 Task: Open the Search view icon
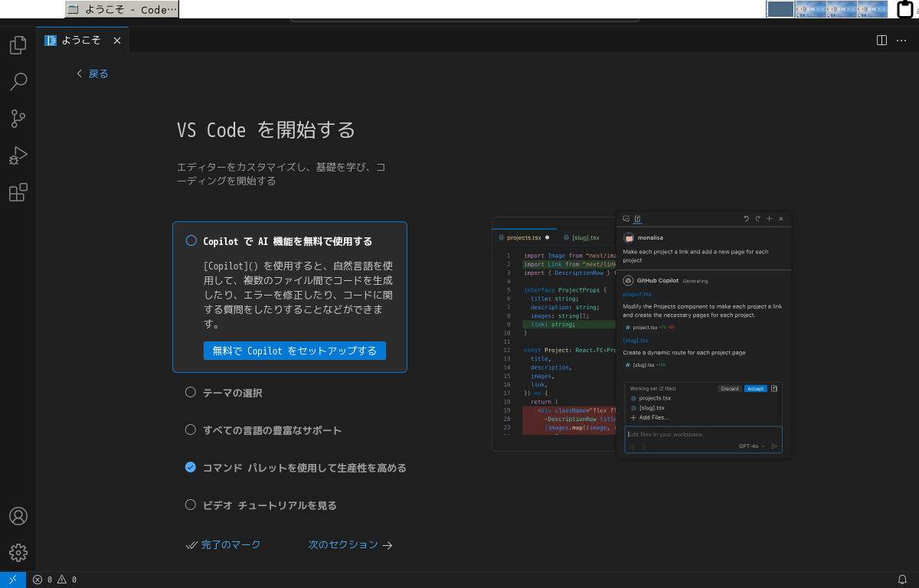pyautogui.click(x=18, y=82)
